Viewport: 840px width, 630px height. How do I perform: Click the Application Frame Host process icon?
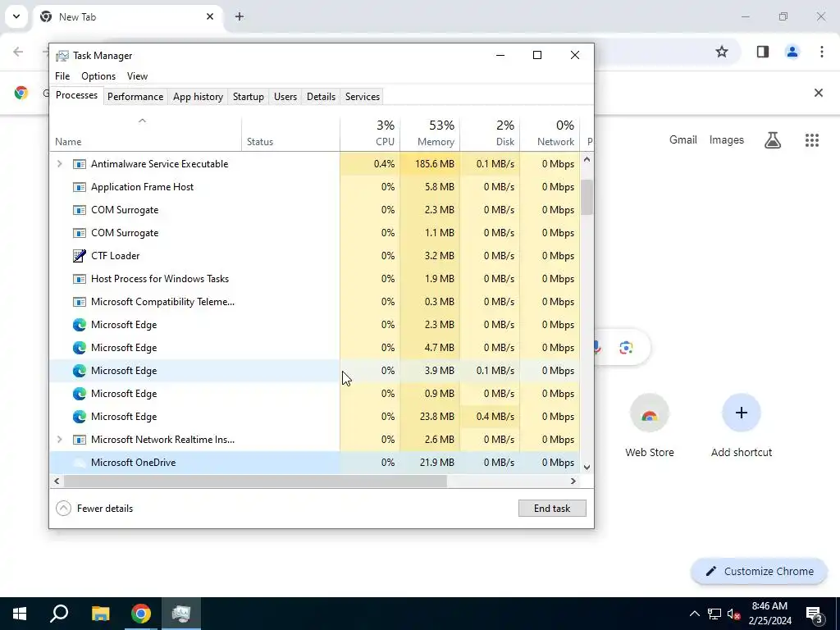(x=80, y=187)
